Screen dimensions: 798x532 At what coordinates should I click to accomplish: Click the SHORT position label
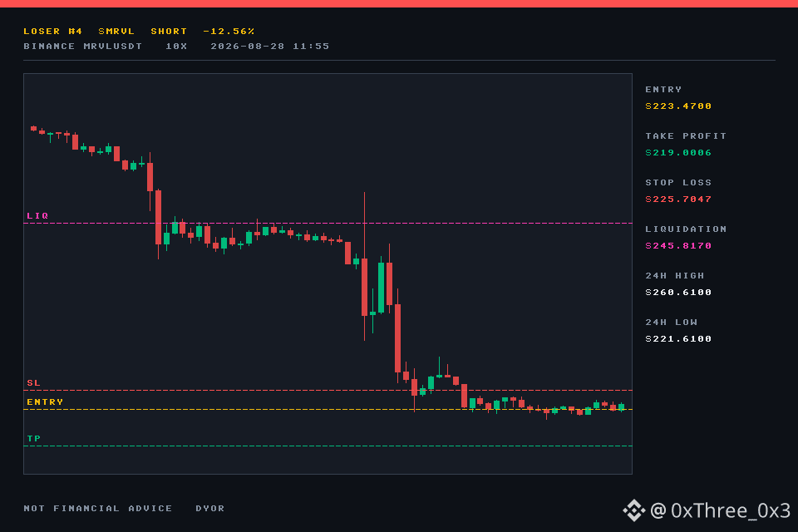[169, 32]
